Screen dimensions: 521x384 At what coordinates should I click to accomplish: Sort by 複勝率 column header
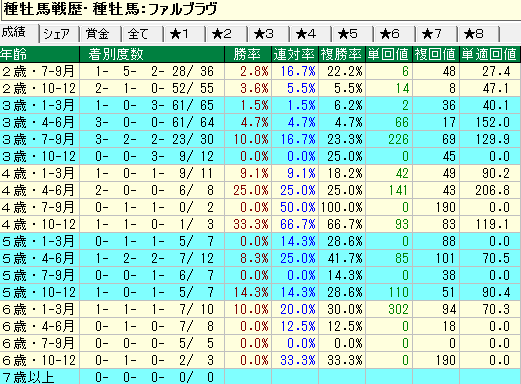point(342,54)
